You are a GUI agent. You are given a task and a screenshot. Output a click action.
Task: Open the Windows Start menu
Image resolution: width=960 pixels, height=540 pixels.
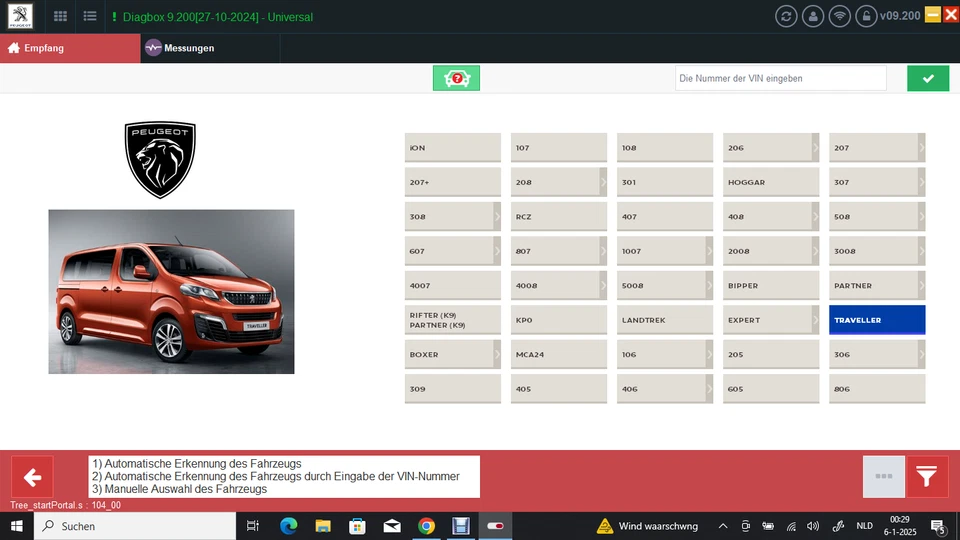pyautogui.click(x=17, y=526)
